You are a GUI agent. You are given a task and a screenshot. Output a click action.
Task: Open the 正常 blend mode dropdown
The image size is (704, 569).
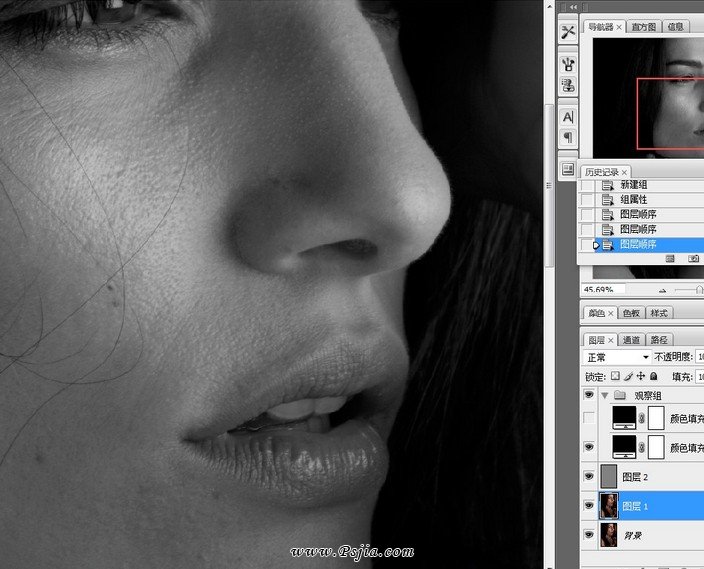coord(617,357)
